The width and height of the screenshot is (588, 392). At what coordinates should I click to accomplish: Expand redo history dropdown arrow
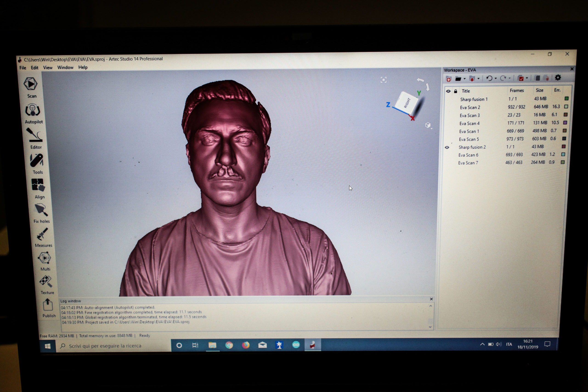pos(509,78)
